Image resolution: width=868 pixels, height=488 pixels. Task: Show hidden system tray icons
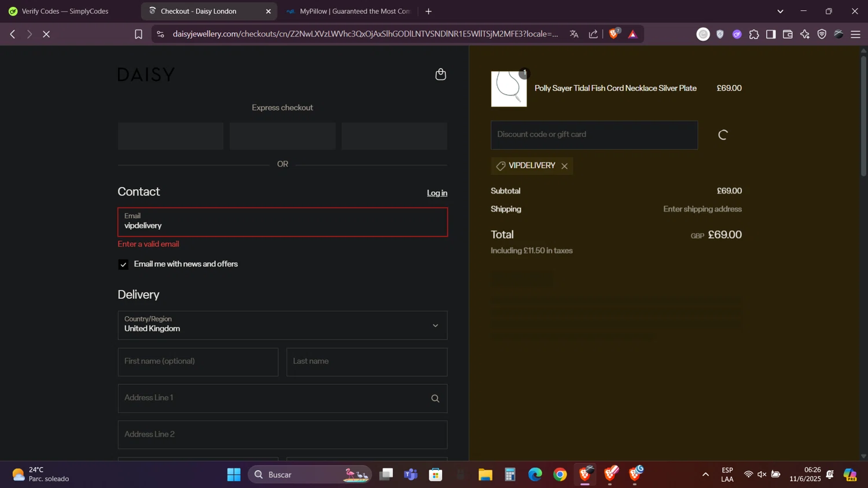[705, 475]
